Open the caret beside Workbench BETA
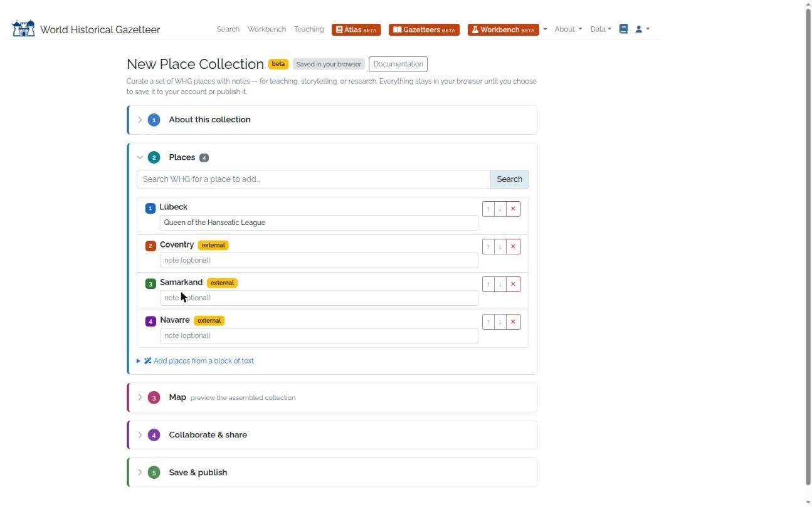812x507 pixels. [545, 29]
